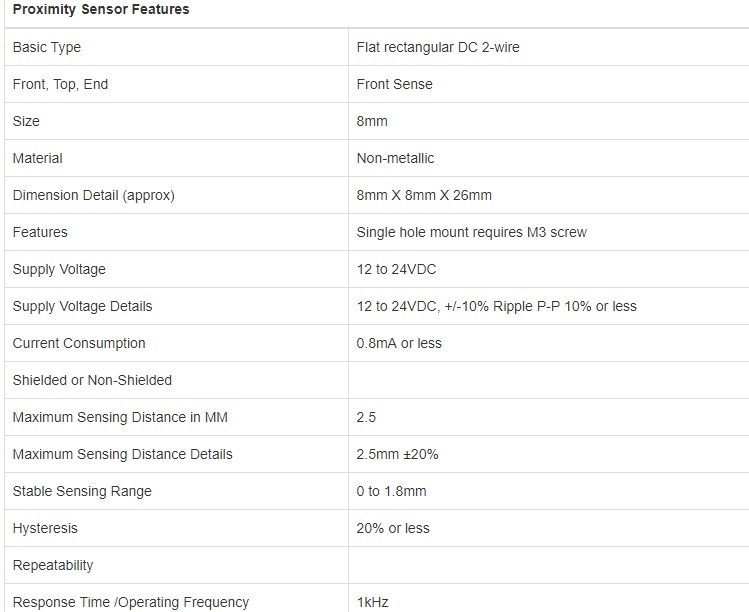Click the Flat rectangular DC 2-wire value
Viewport: 749px width, 612px height.
tap(438, 47)
